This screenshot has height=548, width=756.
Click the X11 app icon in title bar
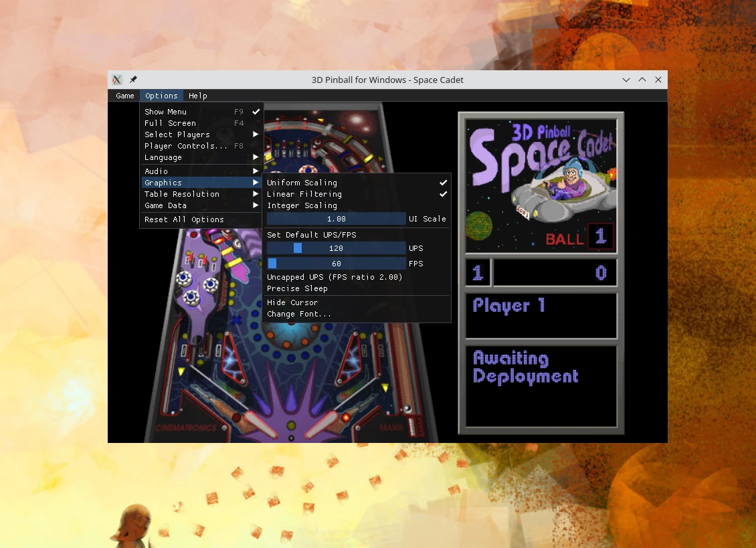[116, 80]
